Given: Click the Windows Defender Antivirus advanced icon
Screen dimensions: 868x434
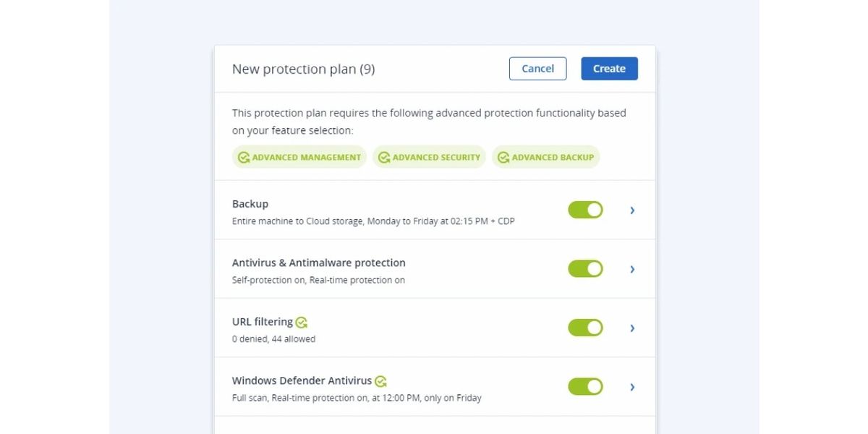Looking at the screenshot, I should point(380,381).
